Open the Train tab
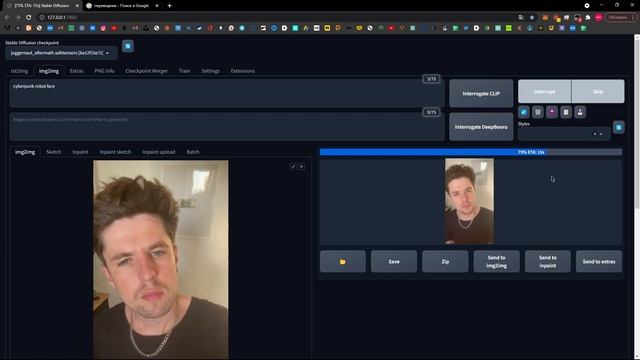The image size is (640, 360). click(x=184, y=71)
